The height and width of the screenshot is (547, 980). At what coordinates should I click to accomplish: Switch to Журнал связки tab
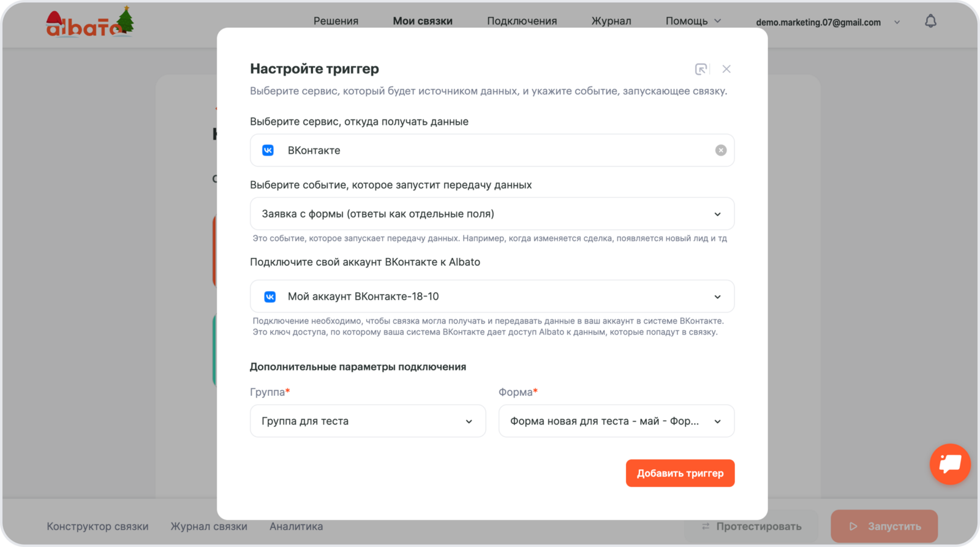point(209,526)
